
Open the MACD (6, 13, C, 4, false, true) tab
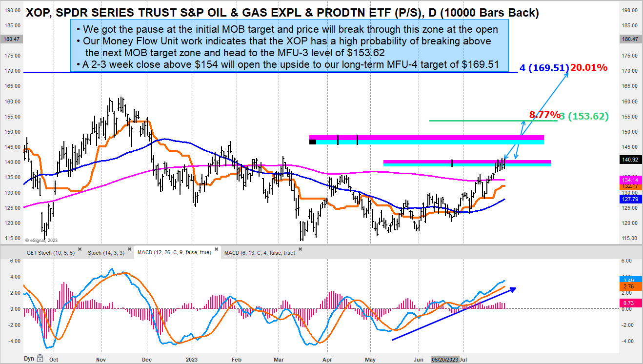coord(260,253)
